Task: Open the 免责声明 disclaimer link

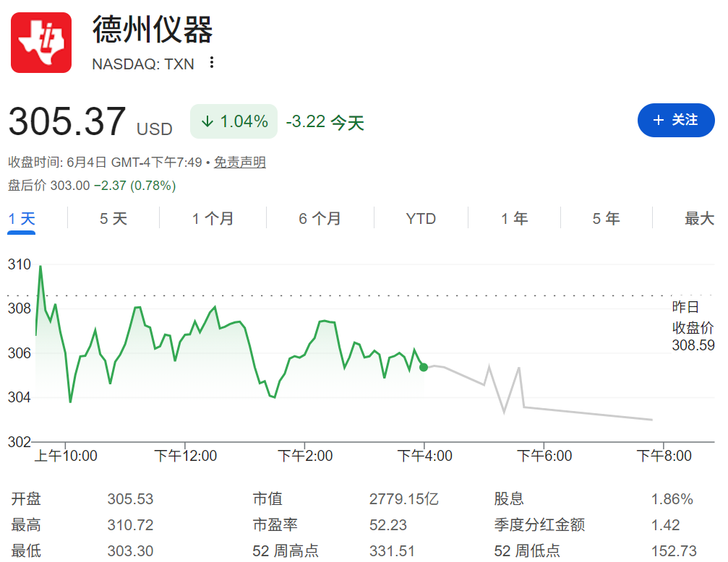Action: tap(239, 163)
